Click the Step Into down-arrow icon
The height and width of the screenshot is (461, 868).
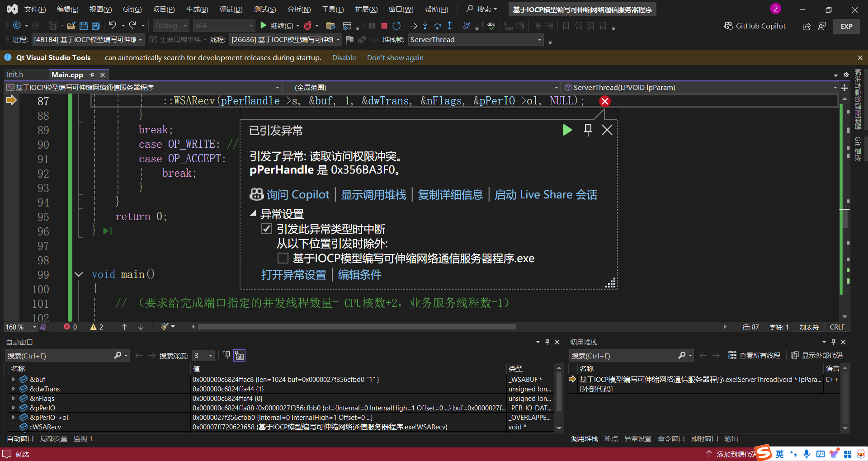(x=425, y=26)
